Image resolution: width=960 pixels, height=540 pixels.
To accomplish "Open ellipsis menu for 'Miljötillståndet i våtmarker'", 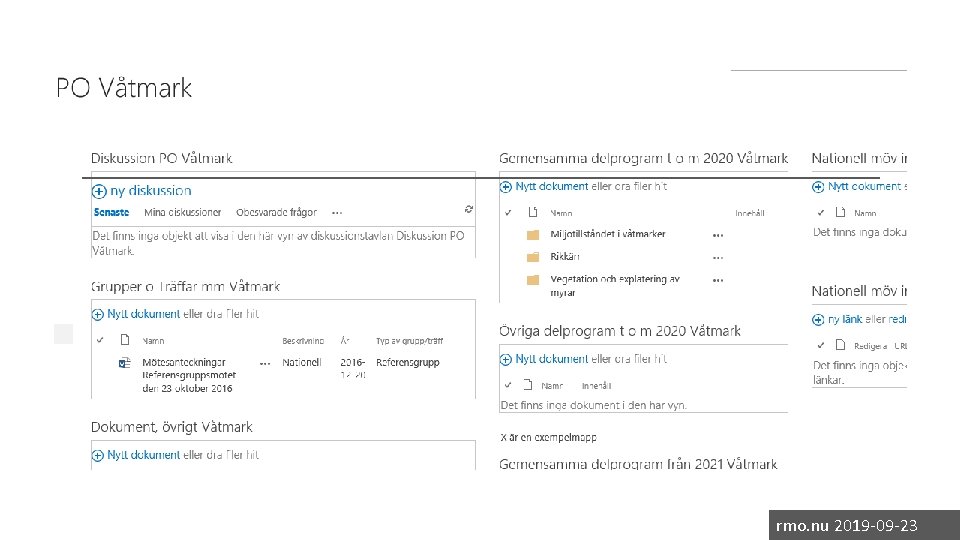I will [x=718, y=235].
